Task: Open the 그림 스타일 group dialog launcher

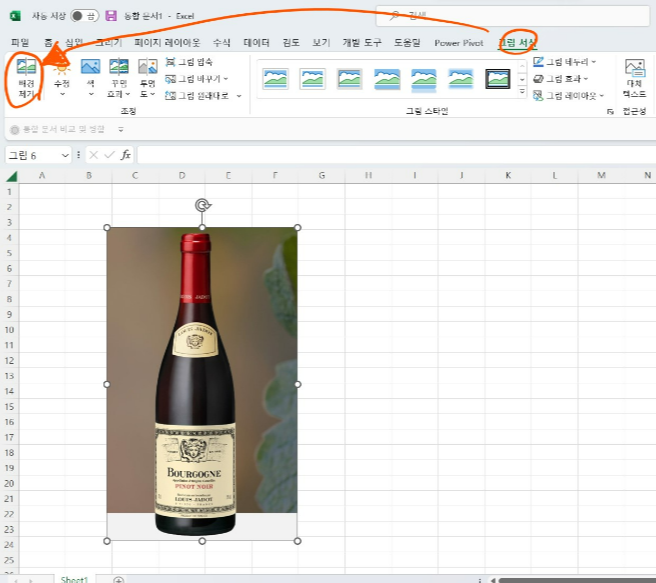Action: pyautogui.click(x=610, y=111)
